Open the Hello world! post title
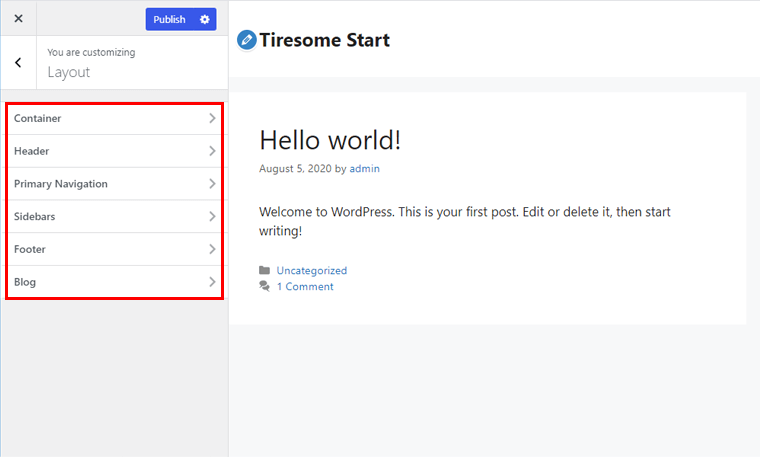 [330, 139]
